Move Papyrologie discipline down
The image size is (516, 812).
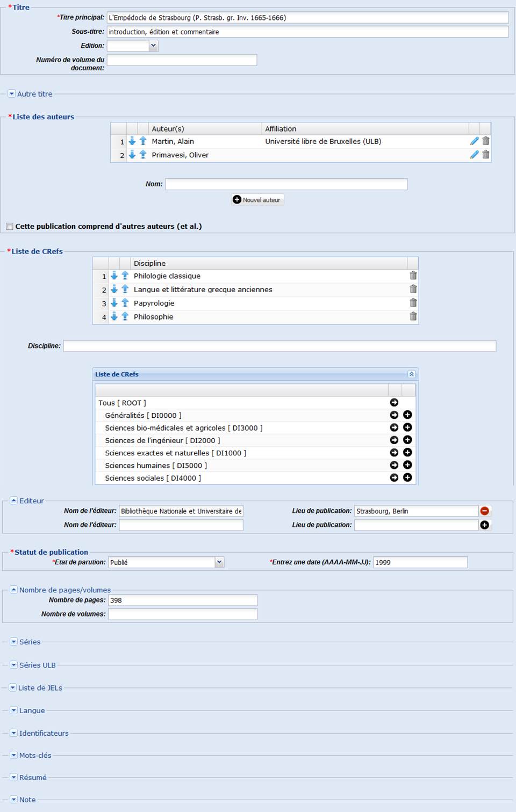114,303
